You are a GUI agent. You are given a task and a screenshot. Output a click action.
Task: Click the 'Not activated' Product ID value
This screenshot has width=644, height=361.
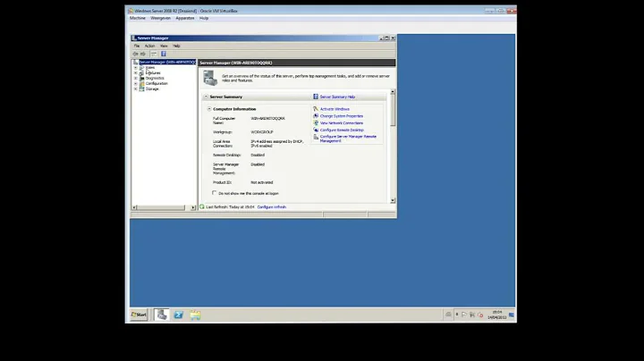(x=261, y=182)
